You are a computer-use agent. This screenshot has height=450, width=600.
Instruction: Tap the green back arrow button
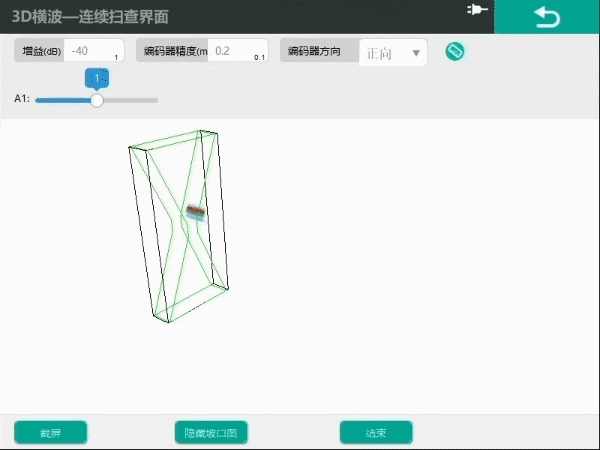[x=547, y=17]
